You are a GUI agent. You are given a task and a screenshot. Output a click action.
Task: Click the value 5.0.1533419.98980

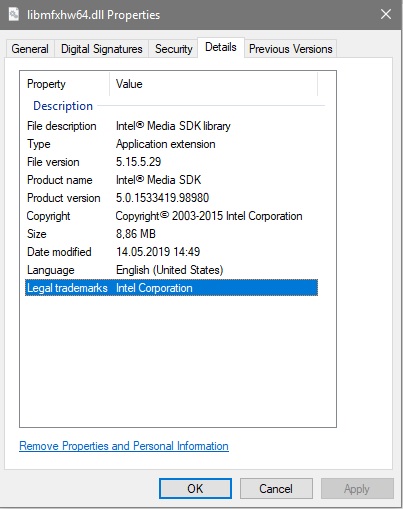(x=162, y=198)
